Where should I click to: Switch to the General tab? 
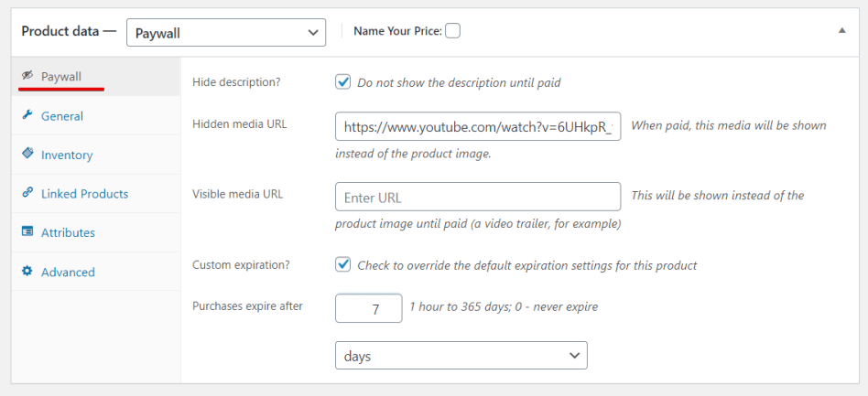[62, 116]
